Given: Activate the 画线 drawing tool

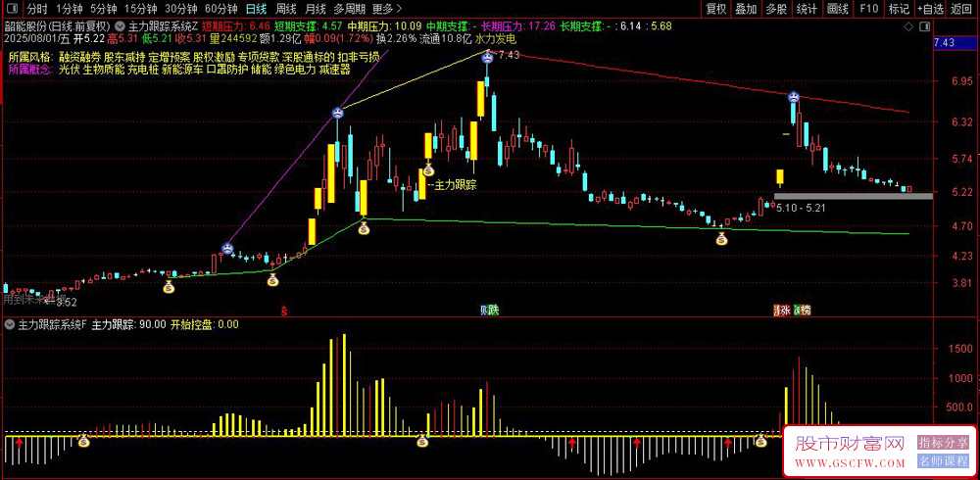Looking at the screenshot, I should 838,9.
